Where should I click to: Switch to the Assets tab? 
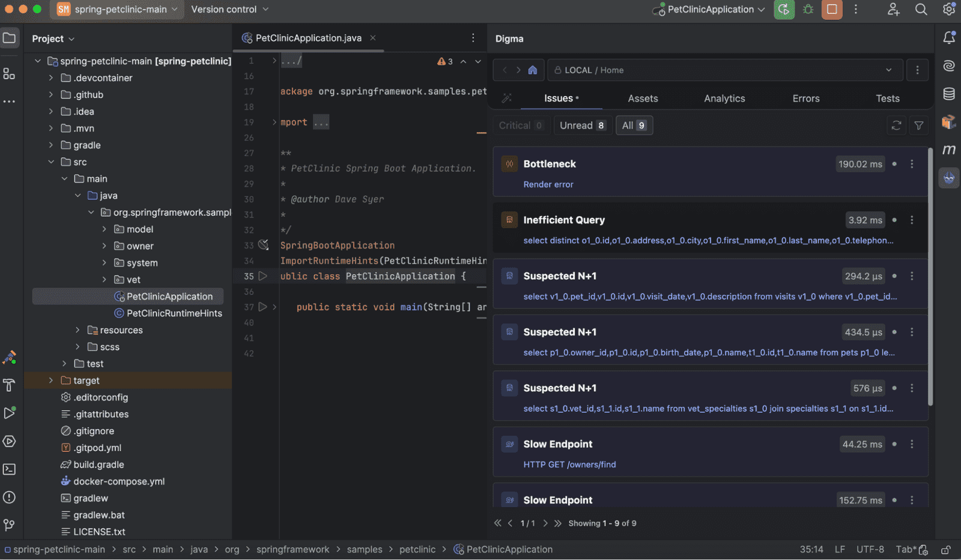(x=643, y=98)
